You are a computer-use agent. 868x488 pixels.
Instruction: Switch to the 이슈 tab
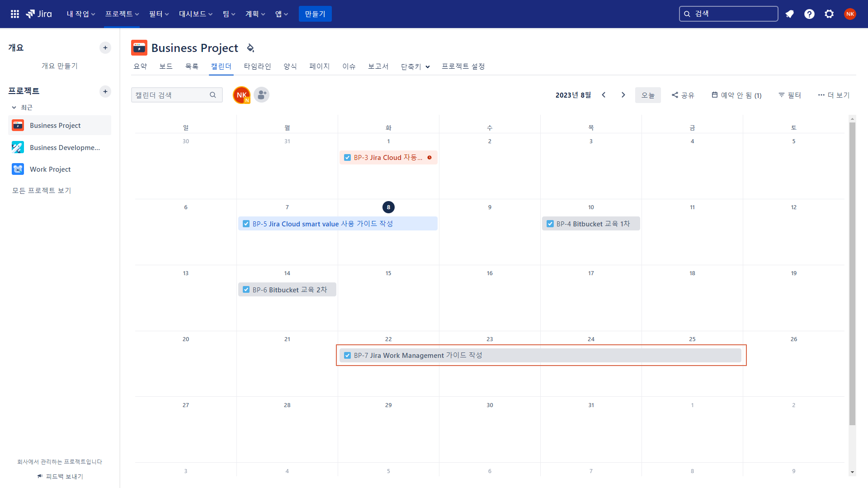[x=349, y=66]
